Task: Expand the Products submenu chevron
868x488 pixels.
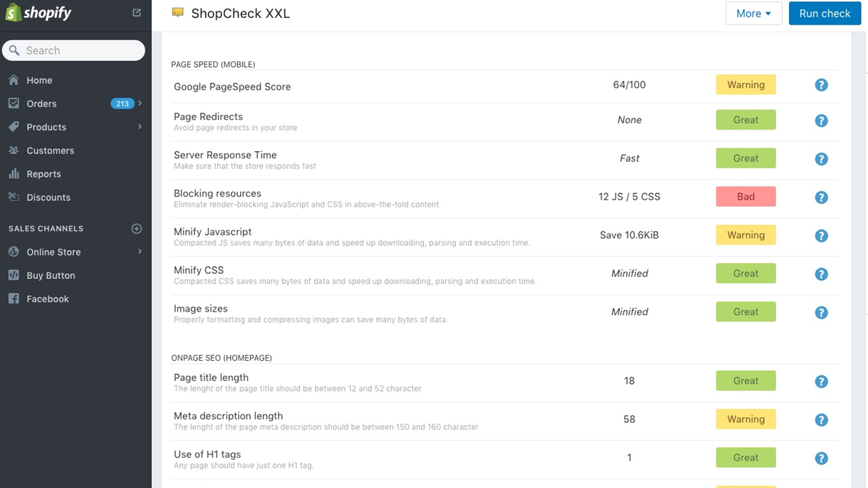Action: (x=140, y=127)
